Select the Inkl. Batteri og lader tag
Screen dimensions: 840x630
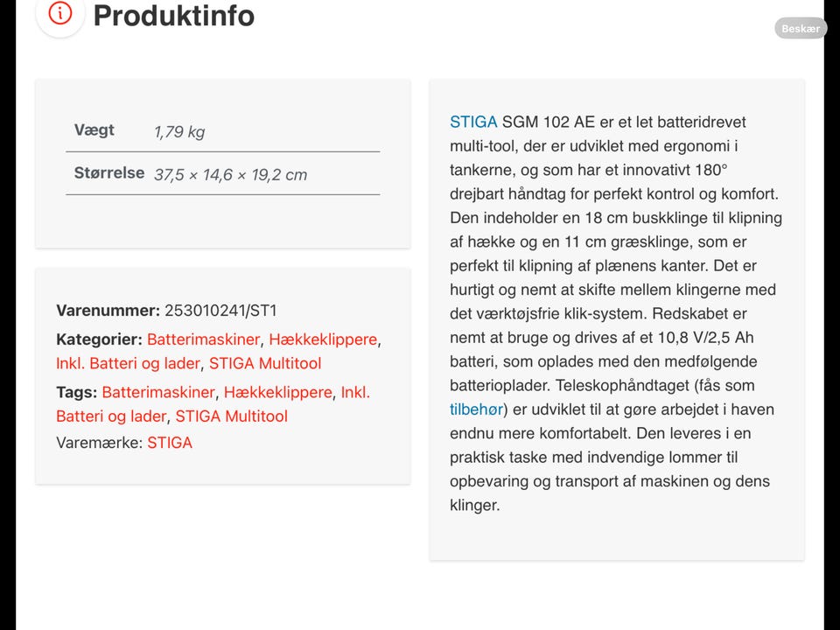213,404
